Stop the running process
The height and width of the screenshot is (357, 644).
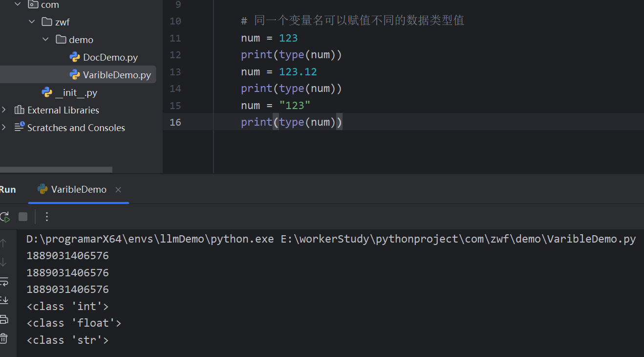coord(23,217)
